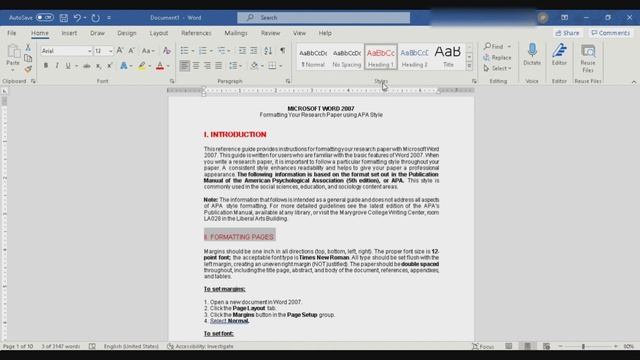The image size is (640, 360).
Task: Toggle Bold formatting
Action: (x=46, y=66)
